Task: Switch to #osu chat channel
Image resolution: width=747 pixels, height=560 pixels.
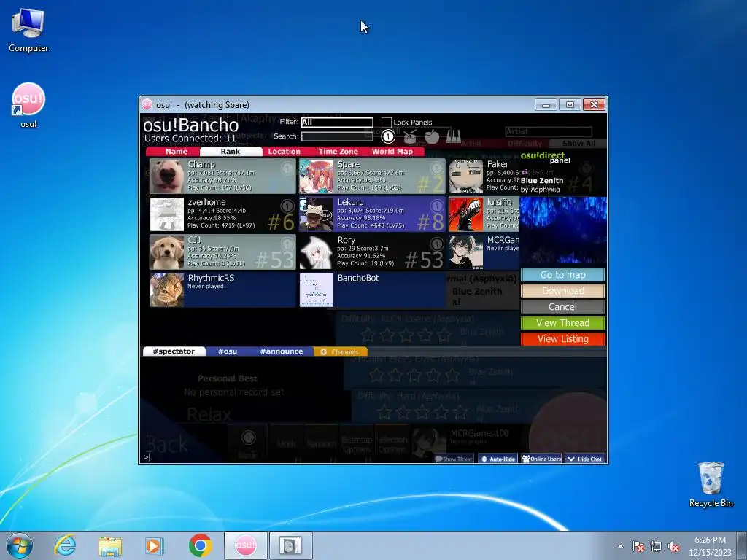Action: tap(228, 351)
